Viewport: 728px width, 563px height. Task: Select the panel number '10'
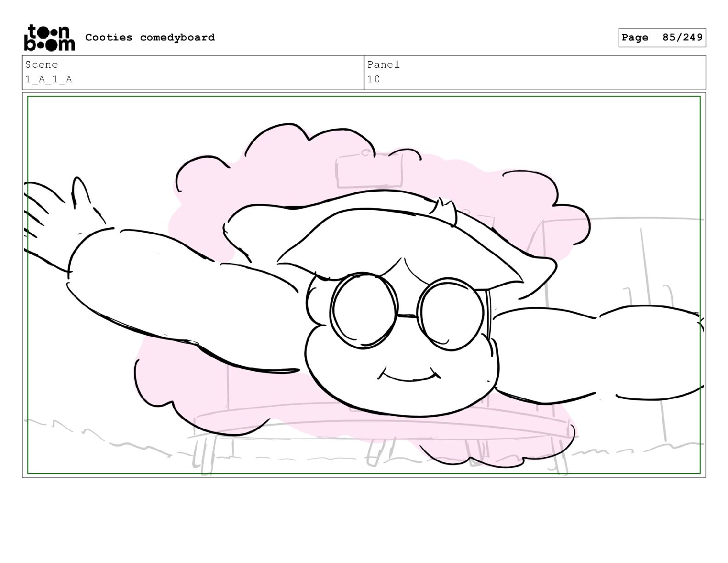[374, 79]
